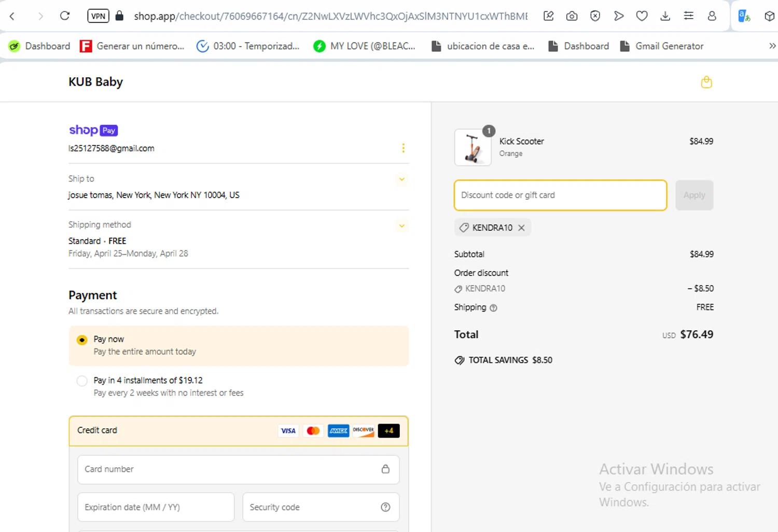The image size is (778, 532).
Task: Click the Apply discount button
Action: pyautogui.click(x=694, y=195)
